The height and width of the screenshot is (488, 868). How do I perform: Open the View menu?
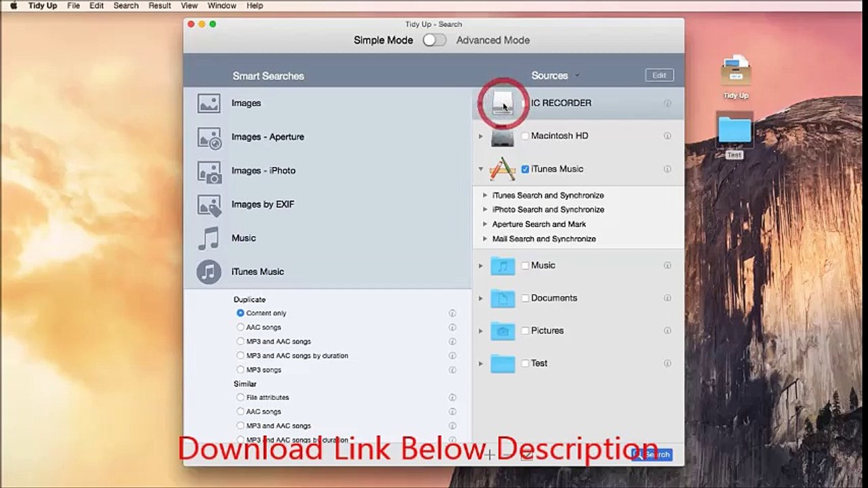[190, 5]
